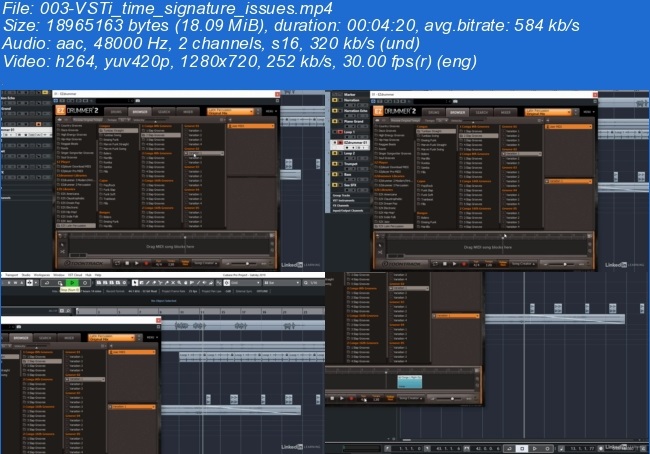Click Stop in Cubase bottom transport bar
The width and height of the screenshot is (650, 454).
522,449
